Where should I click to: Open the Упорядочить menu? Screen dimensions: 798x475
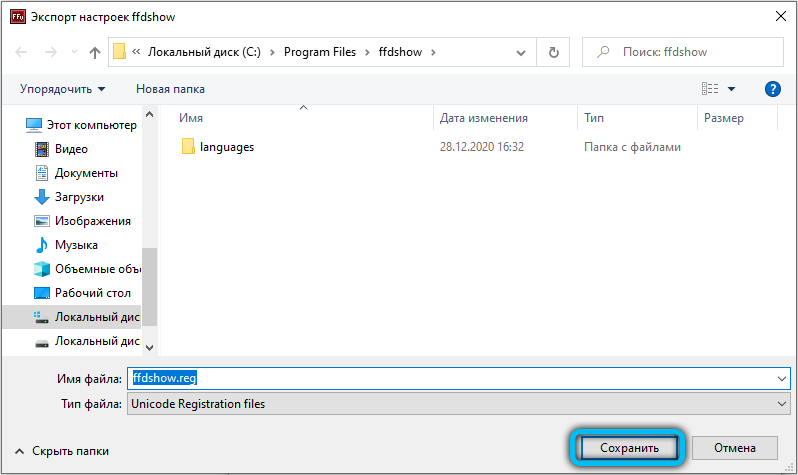click(x=62, y=89)
